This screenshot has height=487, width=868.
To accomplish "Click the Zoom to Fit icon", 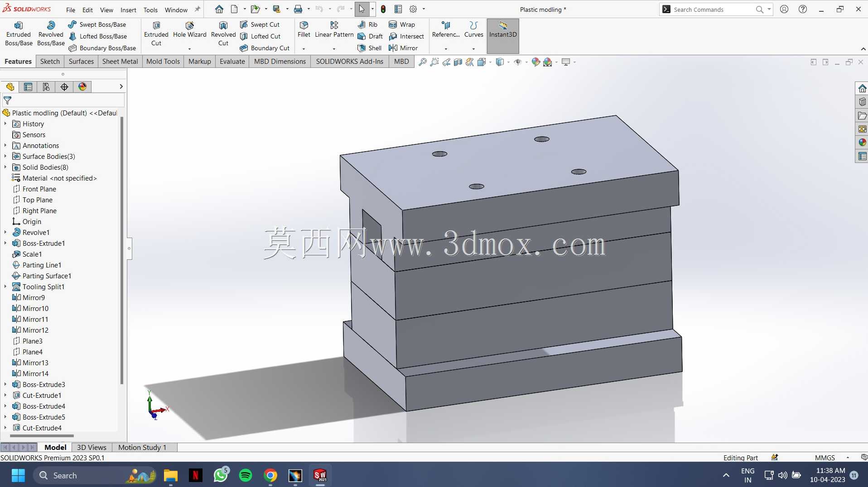I will 422,62.
